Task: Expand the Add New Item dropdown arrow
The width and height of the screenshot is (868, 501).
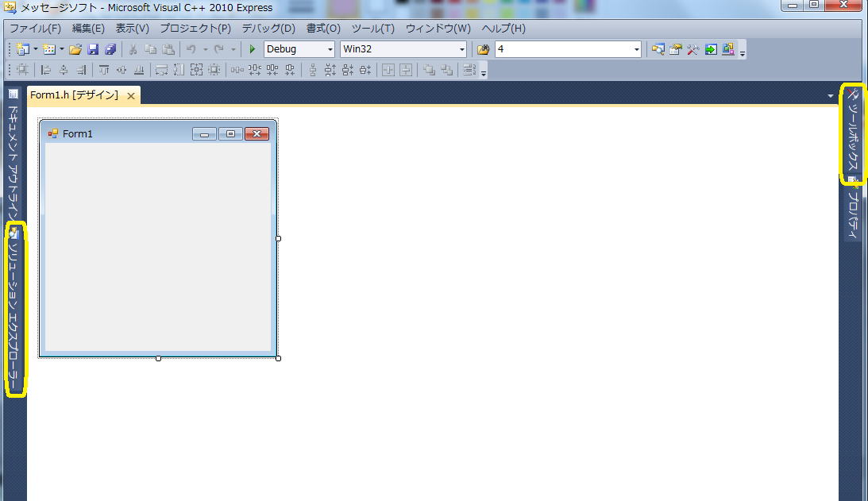Action: tap(61, 49)
